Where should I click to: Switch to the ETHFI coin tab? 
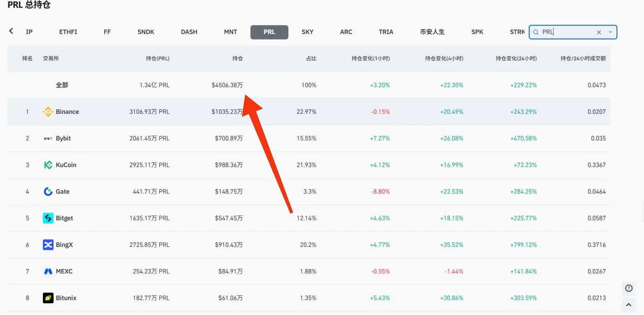coord(68,32)
